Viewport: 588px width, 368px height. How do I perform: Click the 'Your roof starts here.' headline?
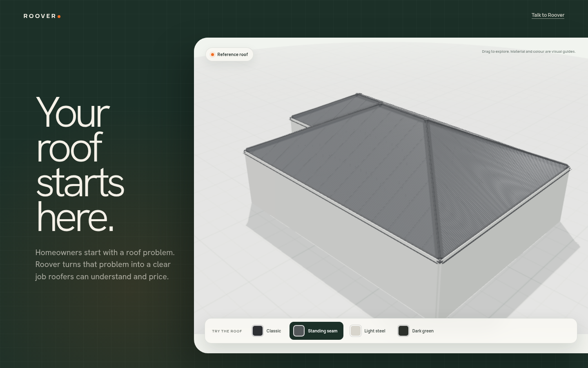click(x=80, y=164)
